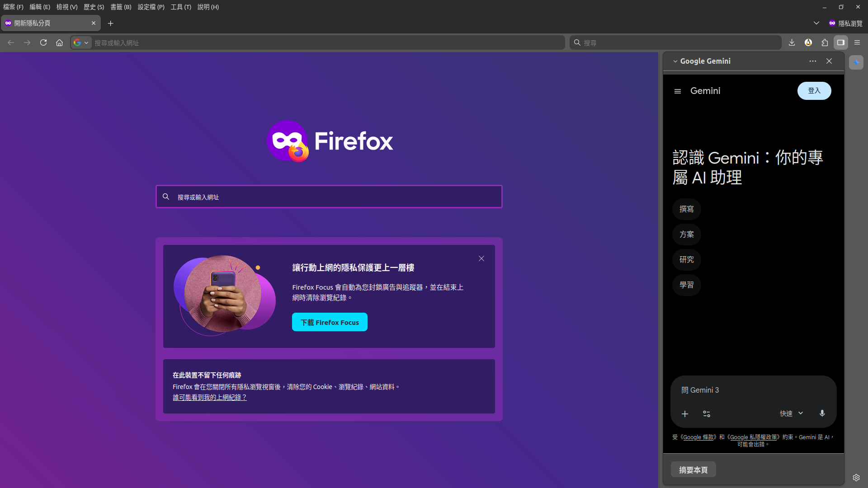Open the 誰可能看到我的上網紀錄？ link
868x488 pixels.
210,398
